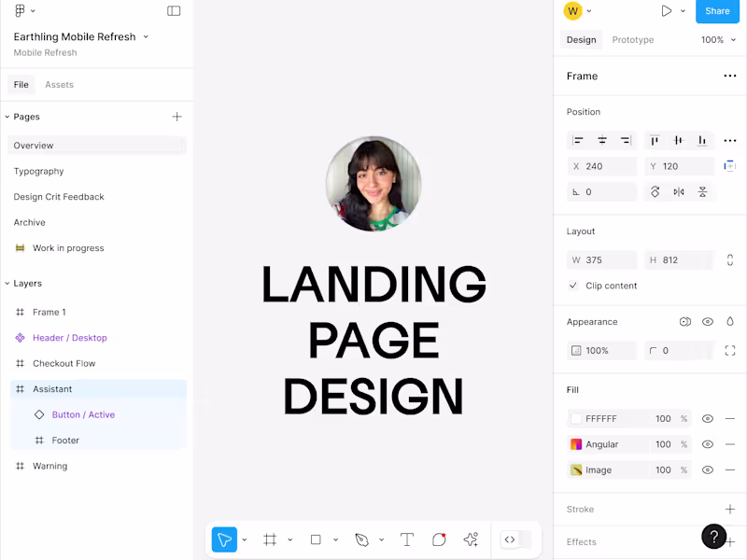
Task: Select the Frame tool in the bottom toolbar
Action: coord(270,539)
